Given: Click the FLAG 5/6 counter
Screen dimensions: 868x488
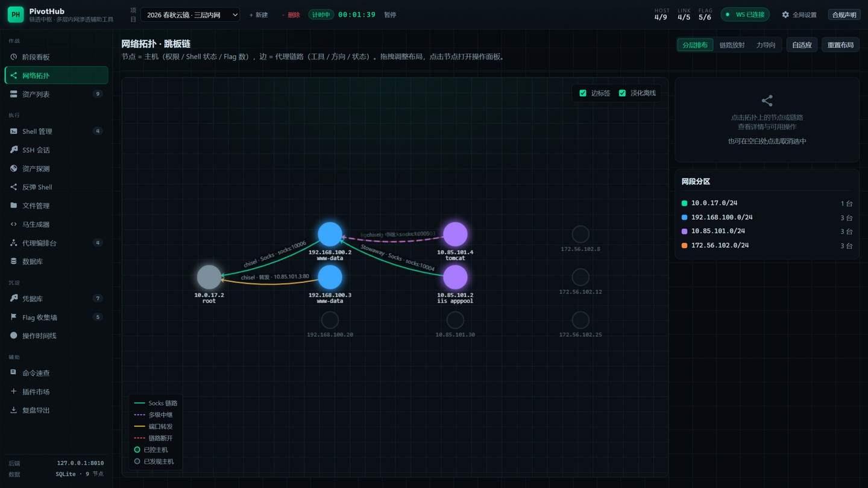Looking at the screenshot, I should pos(705,14).
